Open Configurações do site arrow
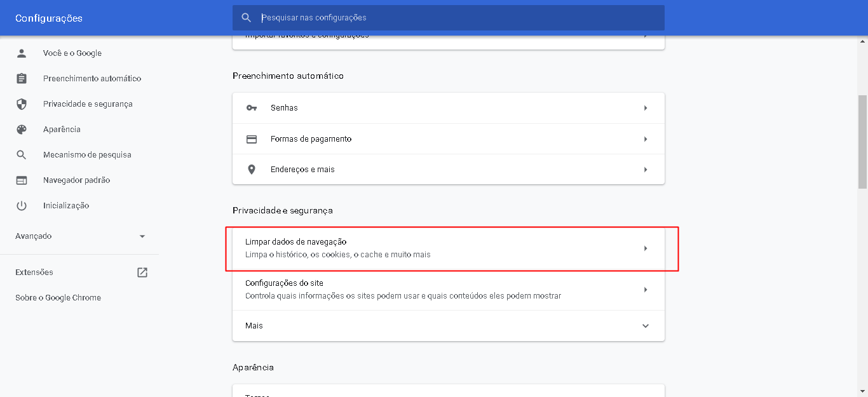Image resolution: width=868 pixels, height=397 pixels. pyautogui.click(x=646, y=290)
